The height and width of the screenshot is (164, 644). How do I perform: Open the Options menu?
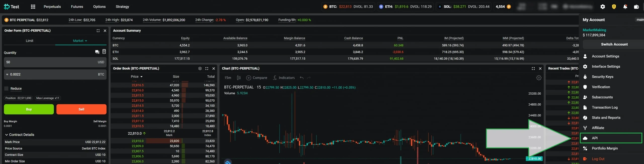(99, 7)
